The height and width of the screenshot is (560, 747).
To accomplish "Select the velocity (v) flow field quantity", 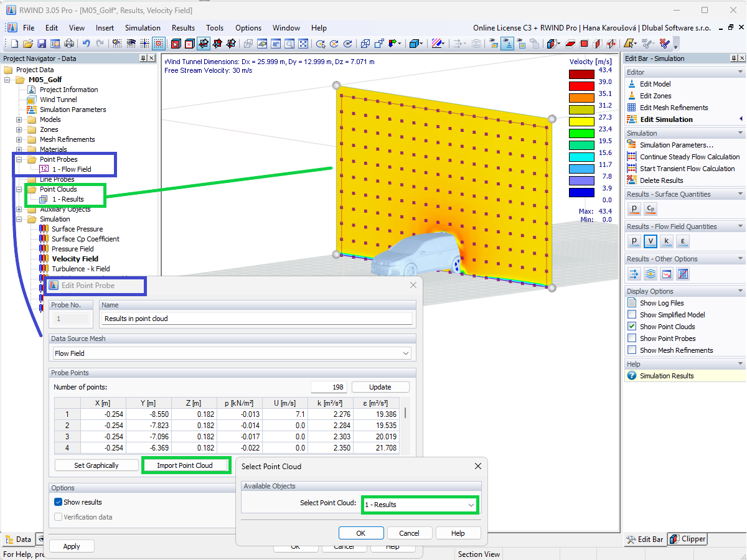I will (x=650, y=241).
